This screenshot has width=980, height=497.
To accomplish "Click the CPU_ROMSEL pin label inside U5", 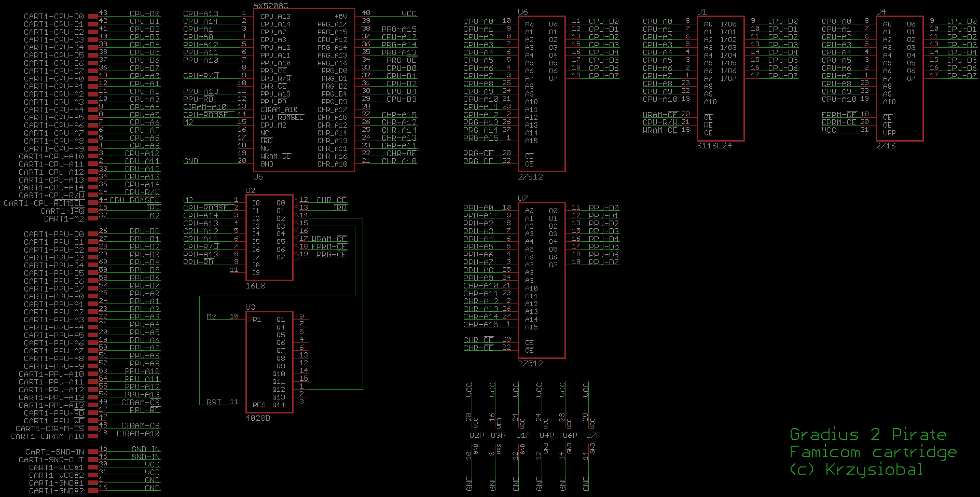I will click(x=282, y=118).
